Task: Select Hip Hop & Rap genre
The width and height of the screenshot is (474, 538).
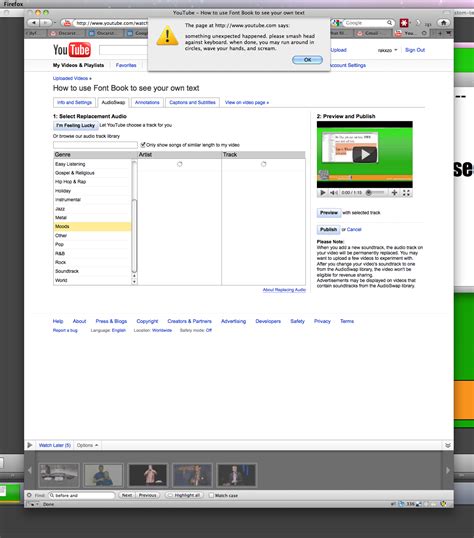Action: pos(92,182)
